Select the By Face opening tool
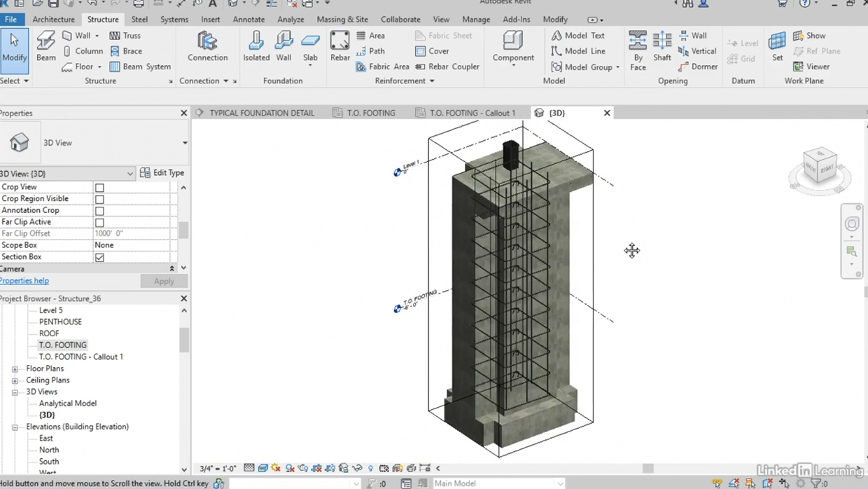Image resolution: width=868 pixels, height=489 pixels. click(638, 50)
